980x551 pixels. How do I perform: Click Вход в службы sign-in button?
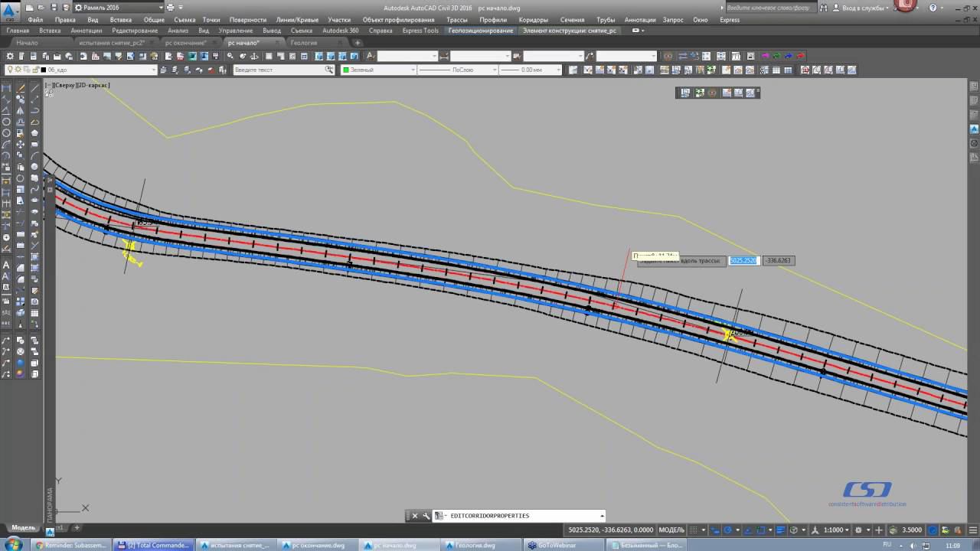[864, 8]
